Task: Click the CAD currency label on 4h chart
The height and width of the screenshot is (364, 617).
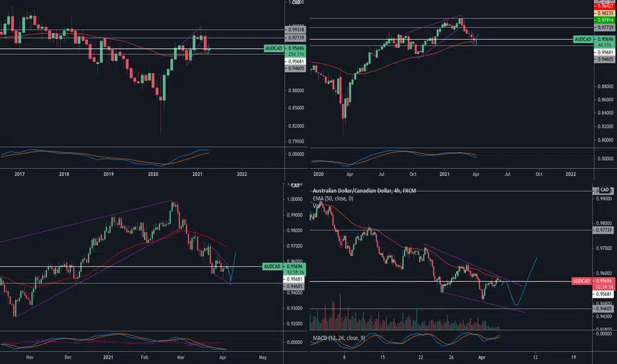Action: tap(604, 190)
